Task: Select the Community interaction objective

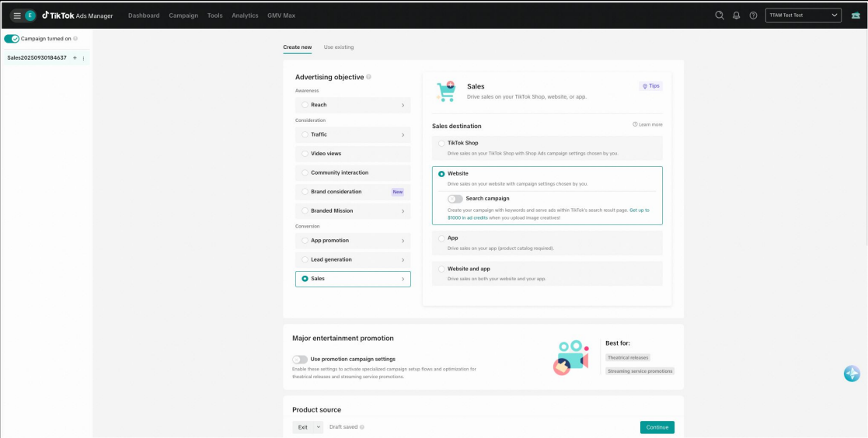Action: click(353, 172)
